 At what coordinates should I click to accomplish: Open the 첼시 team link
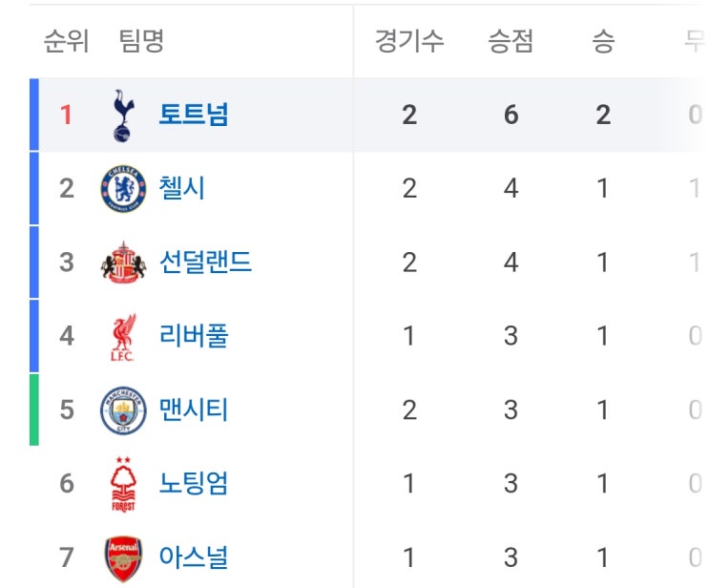182,189
